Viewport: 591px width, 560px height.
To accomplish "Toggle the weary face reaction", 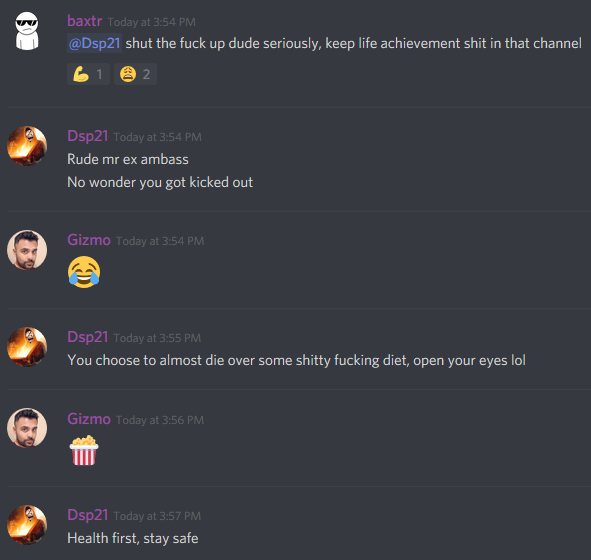I will click(135, 74).
